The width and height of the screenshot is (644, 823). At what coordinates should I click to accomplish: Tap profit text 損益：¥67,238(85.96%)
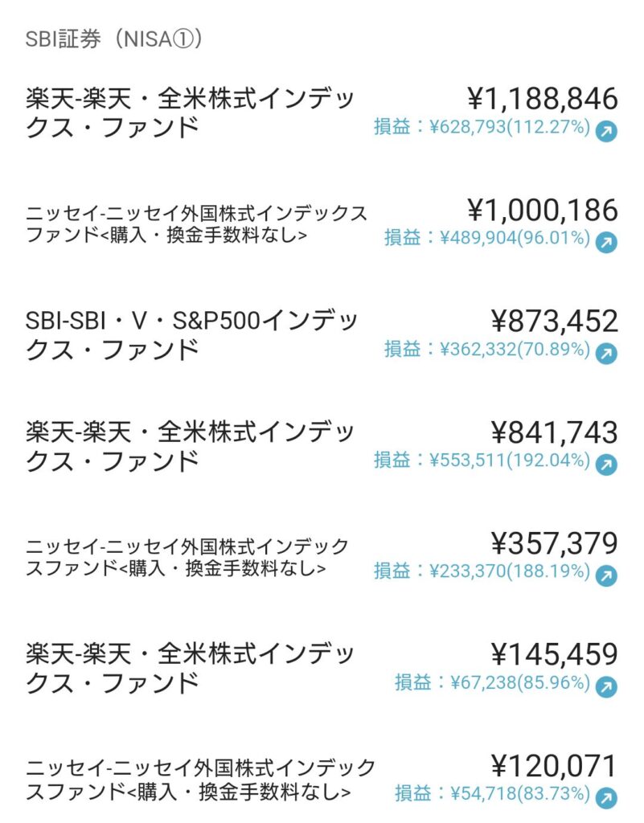(492, 683)
